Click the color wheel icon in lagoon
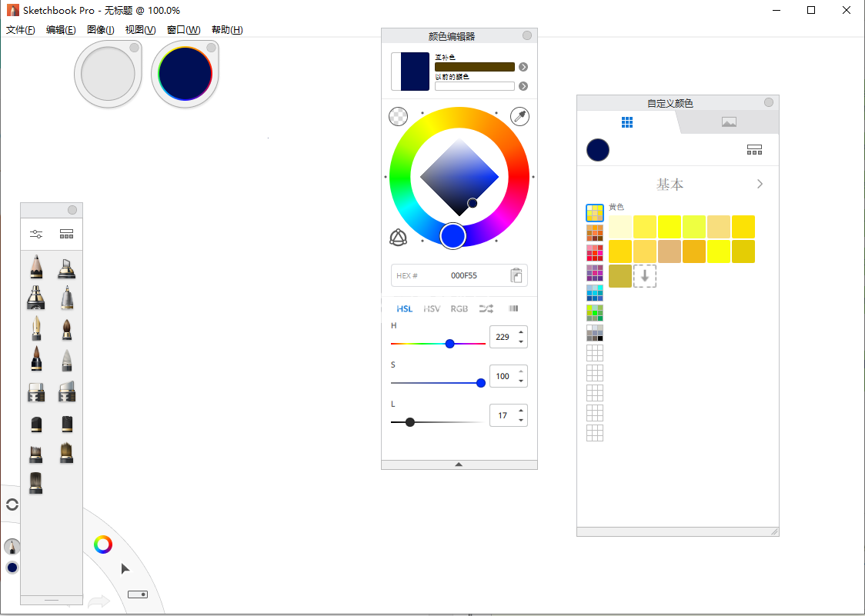Image resolution: width=865 pixels, height=616 pixels. [103, 544]
